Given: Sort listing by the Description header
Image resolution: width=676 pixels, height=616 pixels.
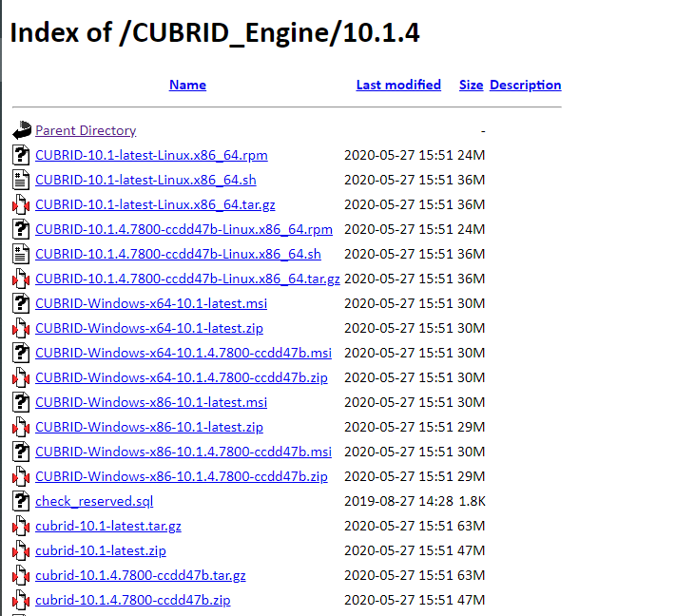Looking at the screenshot, I should [x=526, y=85].
